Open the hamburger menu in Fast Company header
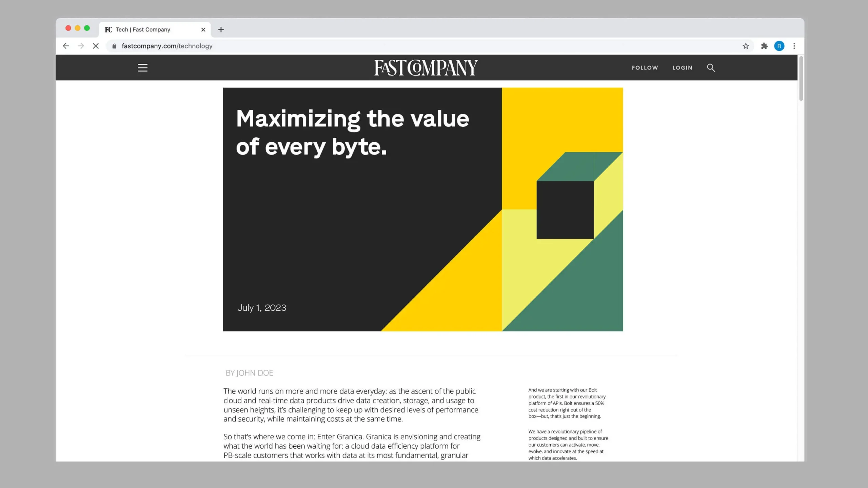Image resolution: width=868 pixels, height=488 pixels. tap(143, 68)
